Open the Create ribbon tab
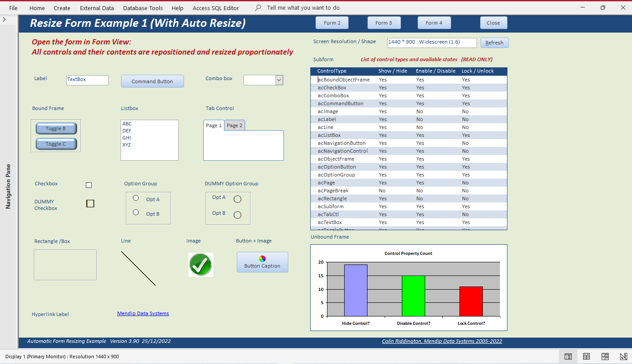Screen dimensions: 632x364 62,8
